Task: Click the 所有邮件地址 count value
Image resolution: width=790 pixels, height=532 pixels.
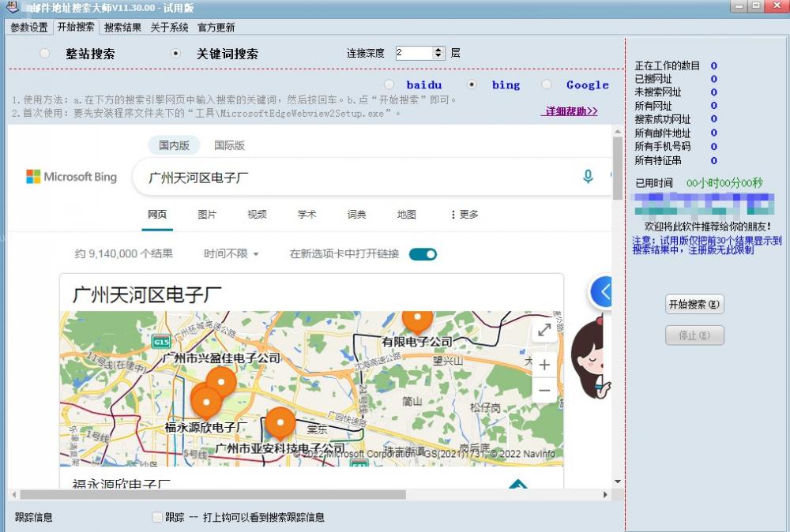Action: 713,133
